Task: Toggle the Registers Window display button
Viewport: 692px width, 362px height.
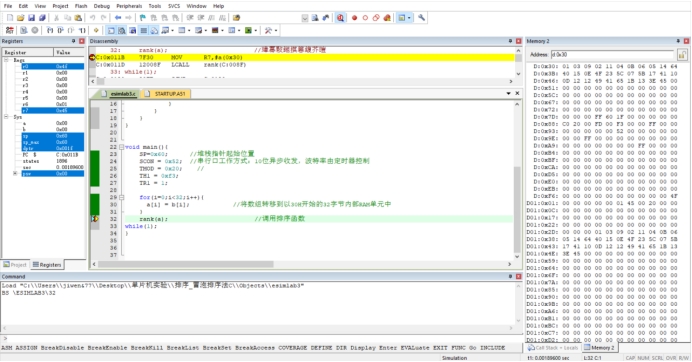Action: pyautogui.click(x=143, y=30)
